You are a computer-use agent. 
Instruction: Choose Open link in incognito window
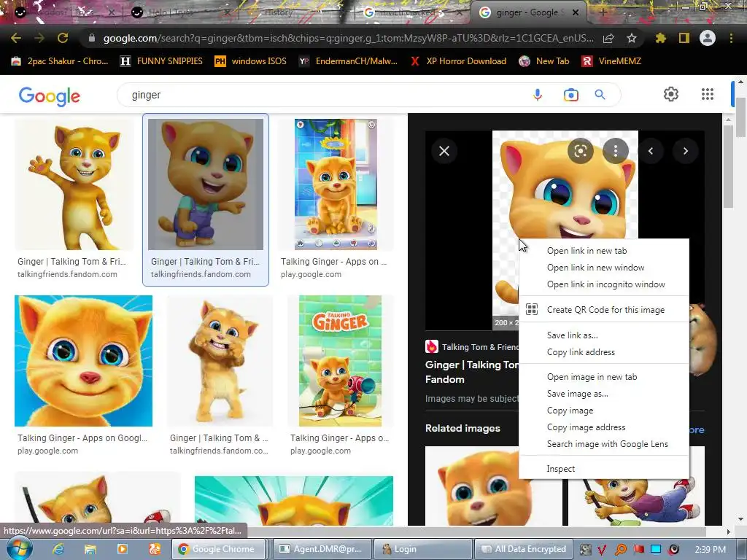[x=604, y=284]
